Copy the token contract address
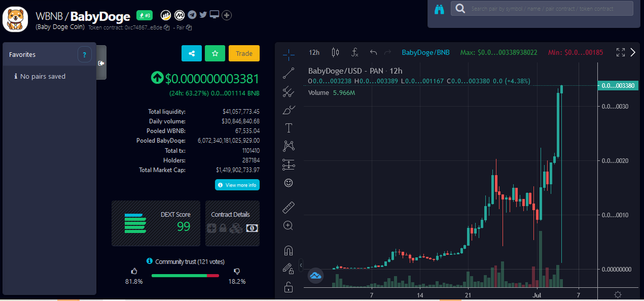Screen dimensions: 644x301 click(x=167, y=27)
